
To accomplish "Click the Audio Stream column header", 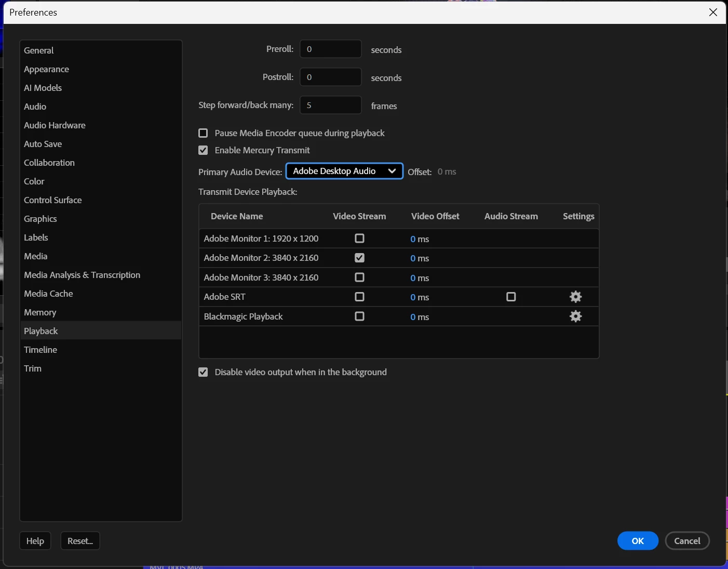I will 511,216.
